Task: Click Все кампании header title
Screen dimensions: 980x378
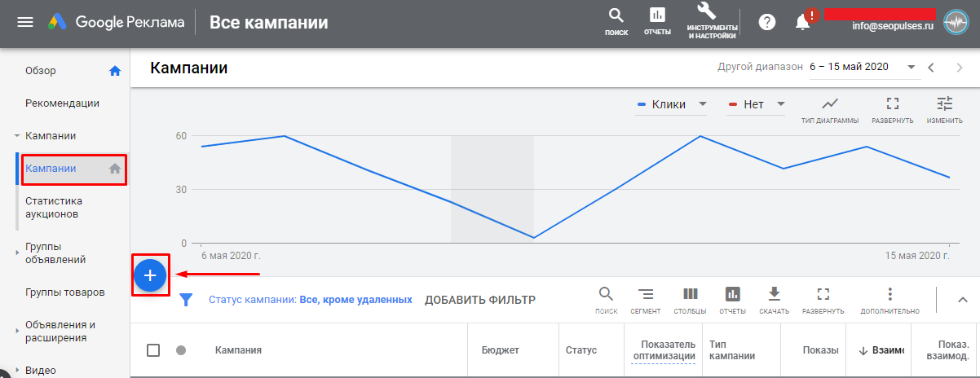Action: 269,22
